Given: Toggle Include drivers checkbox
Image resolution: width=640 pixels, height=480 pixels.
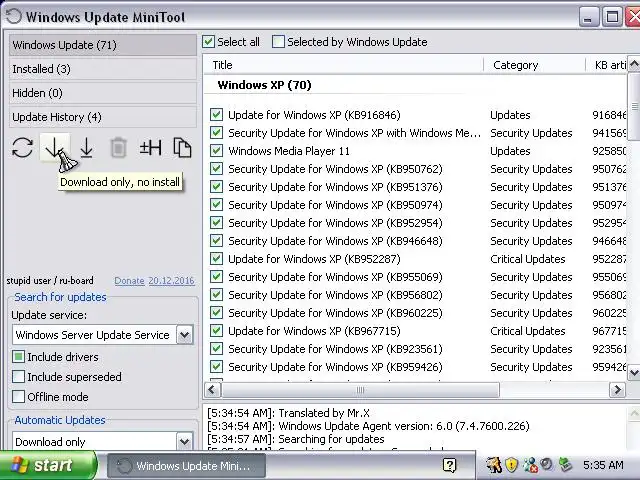Looking at the screenshot, I should [x=18, y=357].
